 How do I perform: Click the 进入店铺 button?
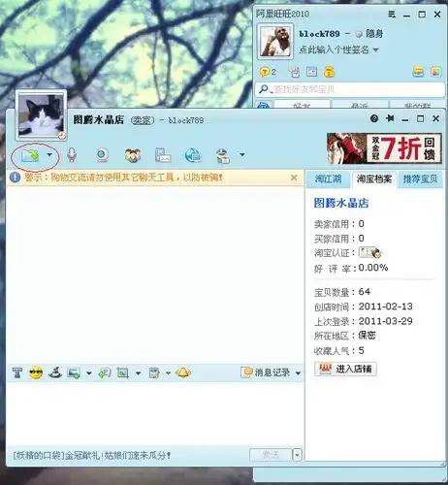[345, 369]
